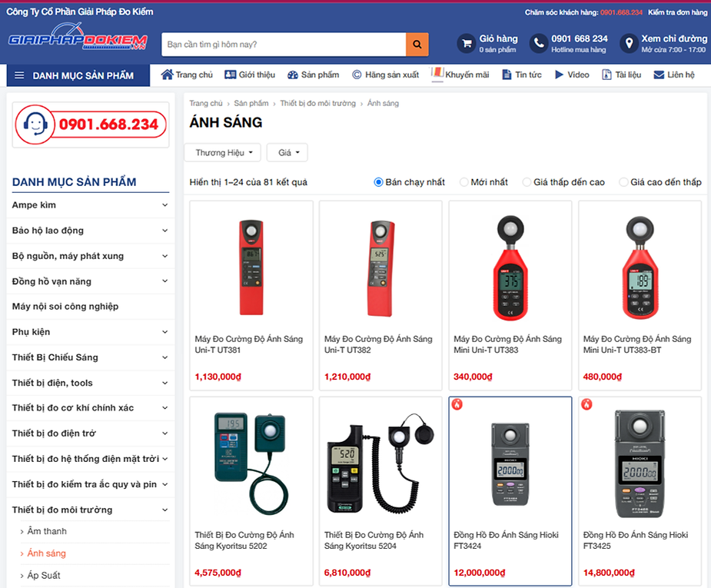The width and height of the screenshot is (711, 588).
Task: Open the Mini Uni-T UT383 product image
Action: click(510, 267)
